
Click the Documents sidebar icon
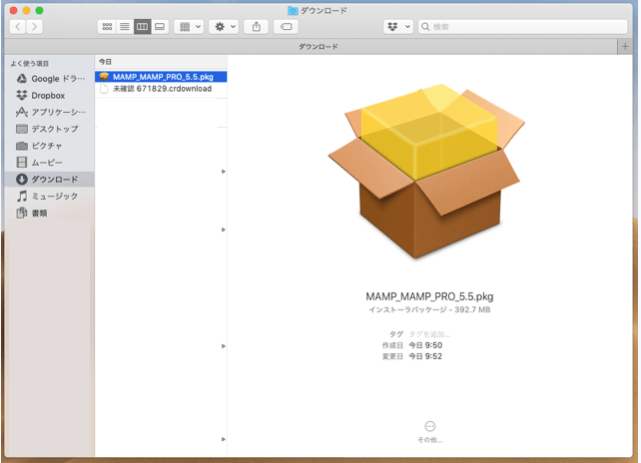22,213
